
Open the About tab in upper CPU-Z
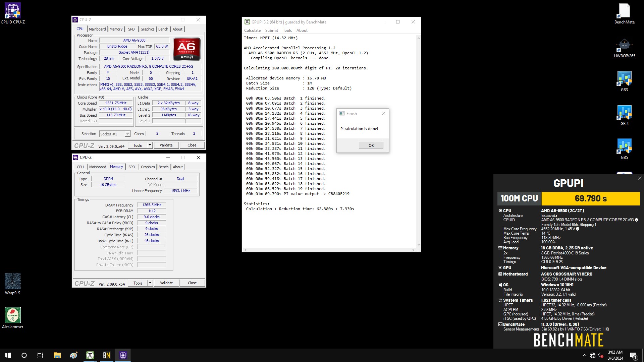177,29
